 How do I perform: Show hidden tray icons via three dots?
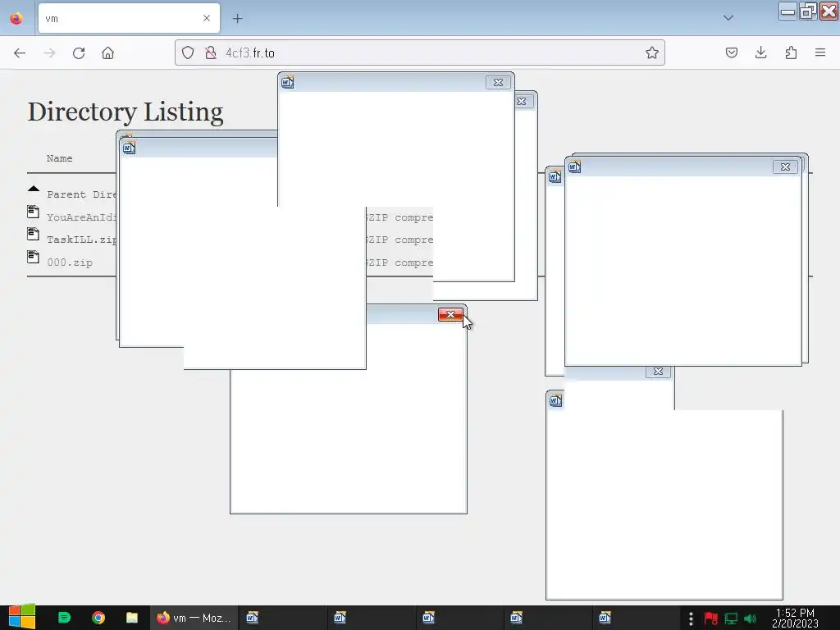click(x=691, y=619)
